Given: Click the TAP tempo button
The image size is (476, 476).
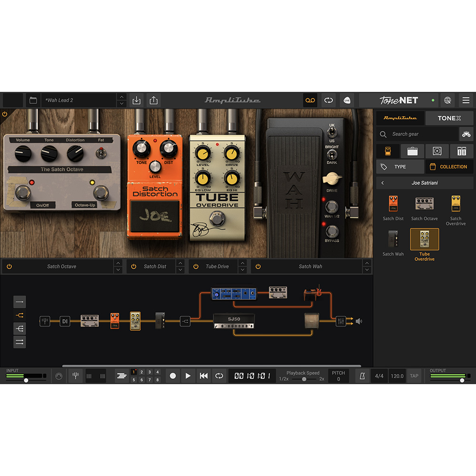Looking at the screenshot, I should pyautogui.click(x=414, y=376).
